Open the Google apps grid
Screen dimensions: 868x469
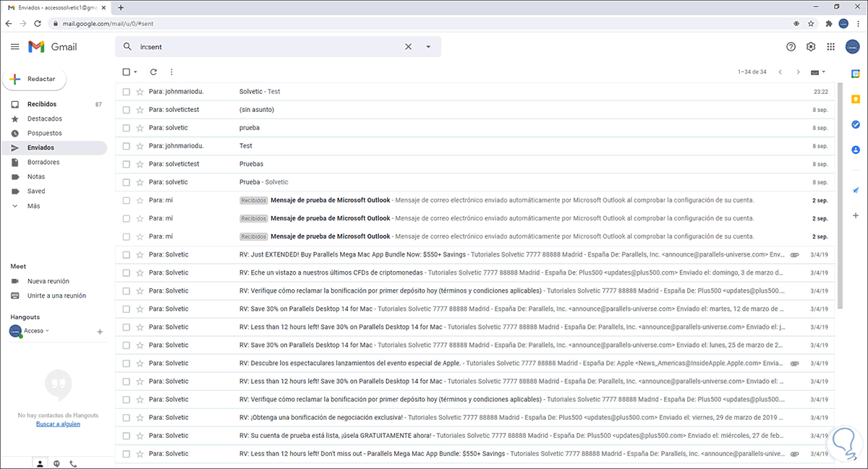click(830, 47)
